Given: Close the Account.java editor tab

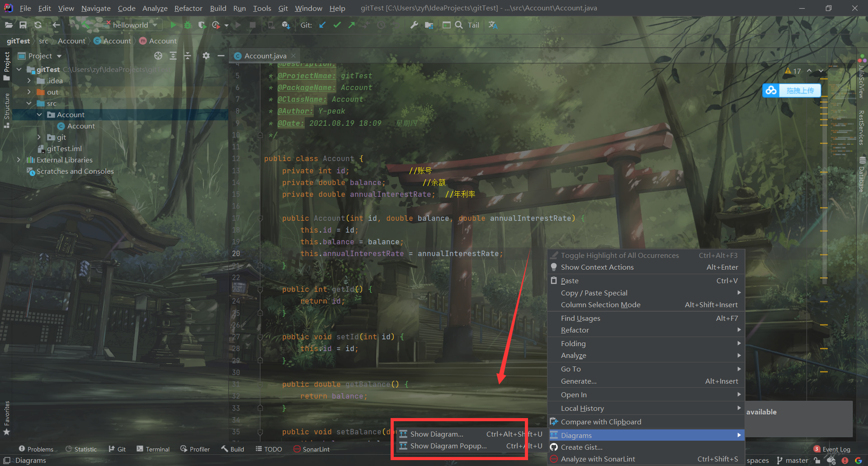Looking at the screenshot, I should pyautogui.click(x=293, y=56).
